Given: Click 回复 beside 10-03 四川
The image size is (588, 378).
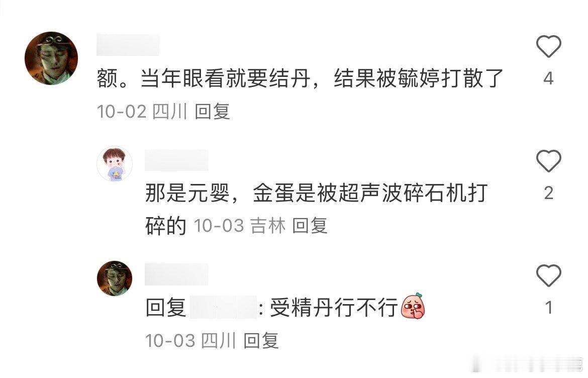Looking at the screenshot, I should click(x=261, y=340).
